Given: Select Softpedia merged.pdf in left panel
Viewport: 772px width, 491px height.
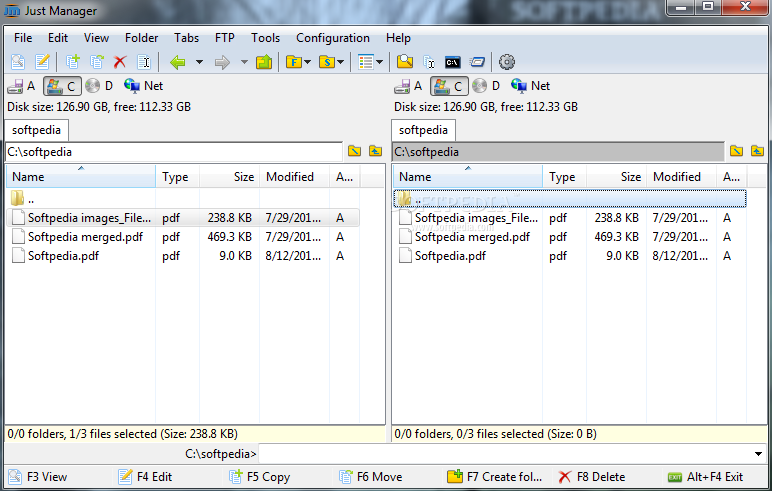Looking at the screenshot, I should pos(183,237).
